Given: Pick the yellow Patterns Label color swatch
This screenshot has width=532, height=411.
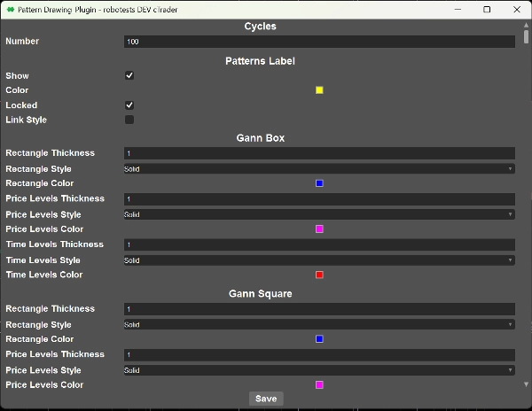Looking at the screenshot, I should click(319, 90).
